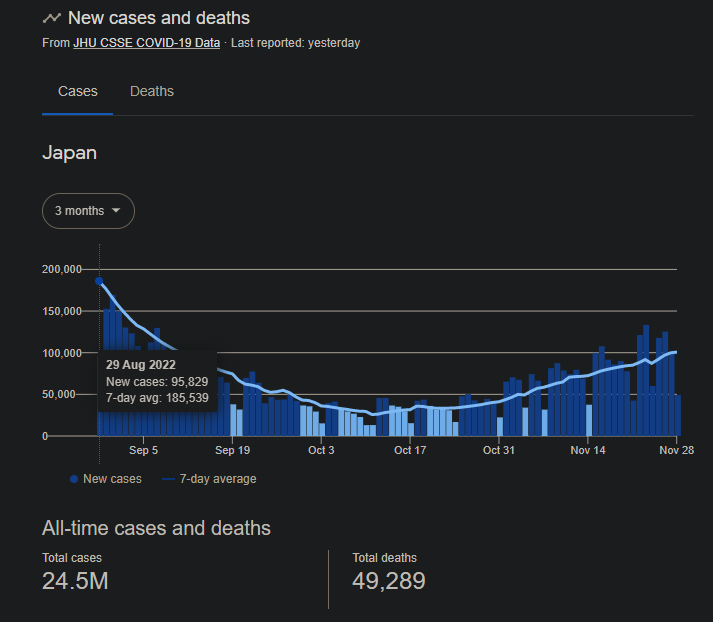
Task: Open the 3 months time range selector
Action: [88, 211]
